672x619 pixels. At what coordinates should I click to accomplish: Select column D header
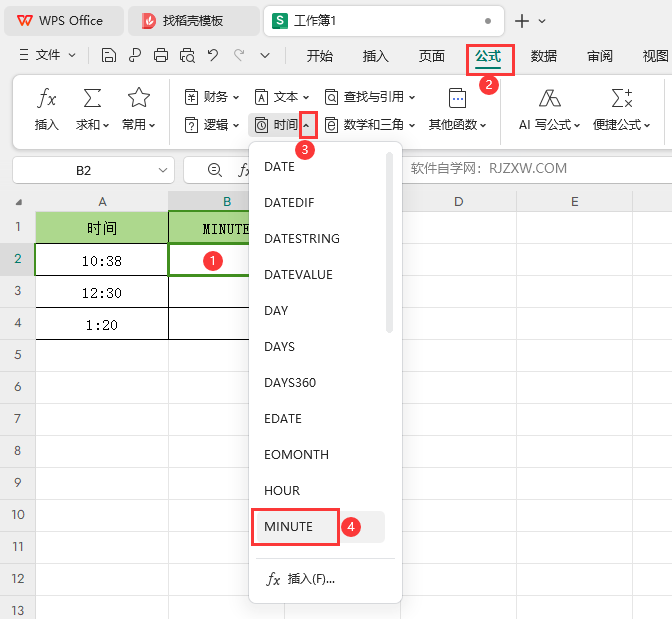pyautogui.click(x=459, y=201)
